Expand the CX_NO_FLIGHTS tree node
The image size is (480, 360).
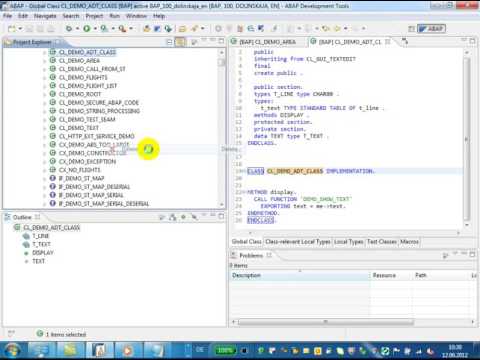tap(45, 170)
